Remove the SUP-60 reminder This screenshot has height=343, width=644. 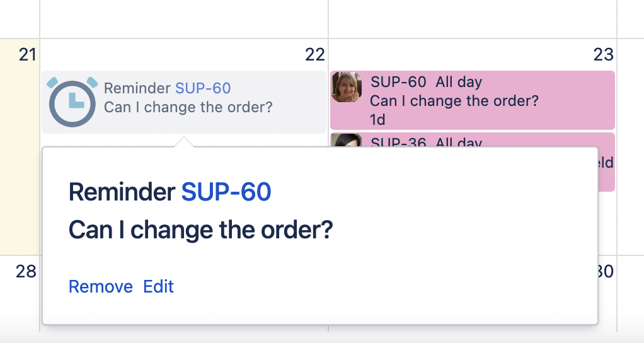point(101,287)
